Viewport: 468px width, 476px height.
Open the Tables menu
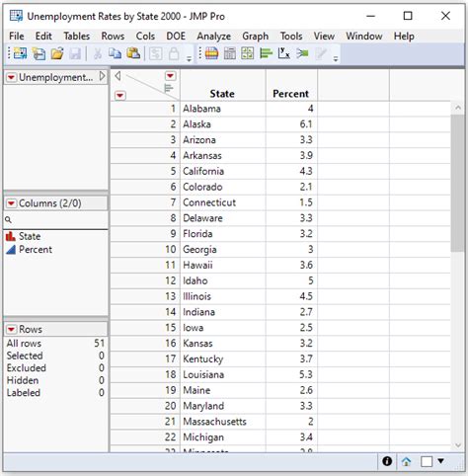click(x=77, y=36)
